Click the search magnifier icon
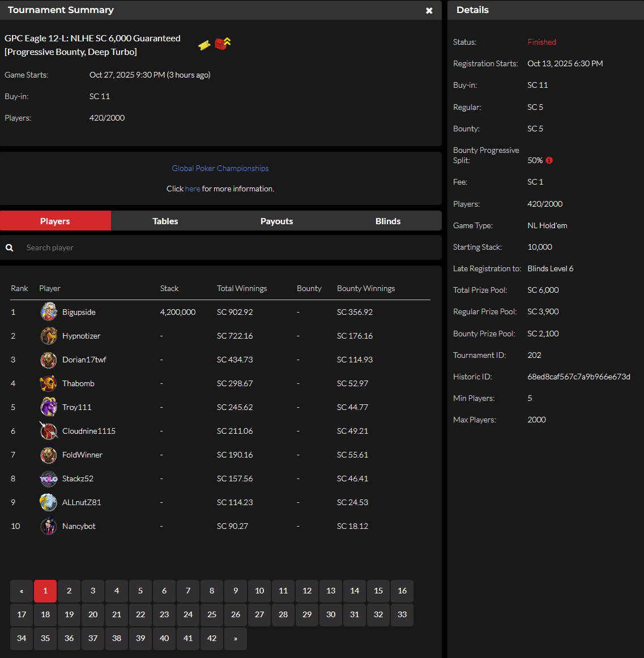Image resolution: width=644 pixels, height=658 pixels. point(9,247)
